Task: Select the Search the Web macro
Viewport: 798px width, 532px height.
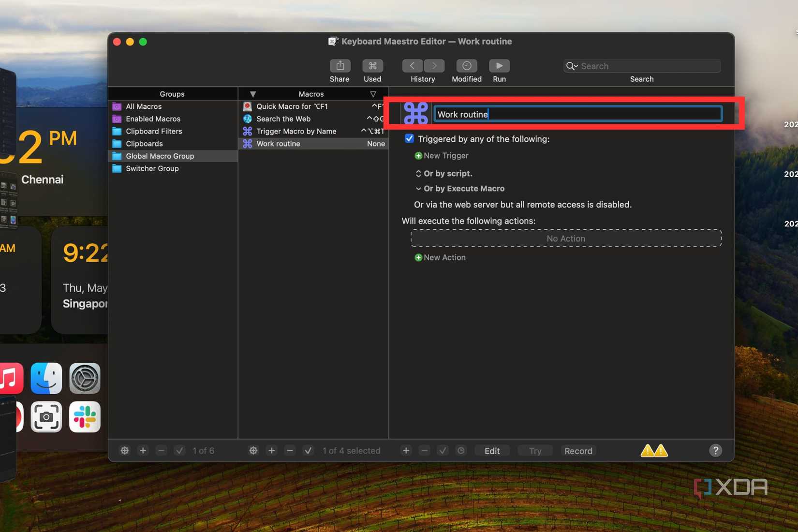Action: (x=314, y=119)
